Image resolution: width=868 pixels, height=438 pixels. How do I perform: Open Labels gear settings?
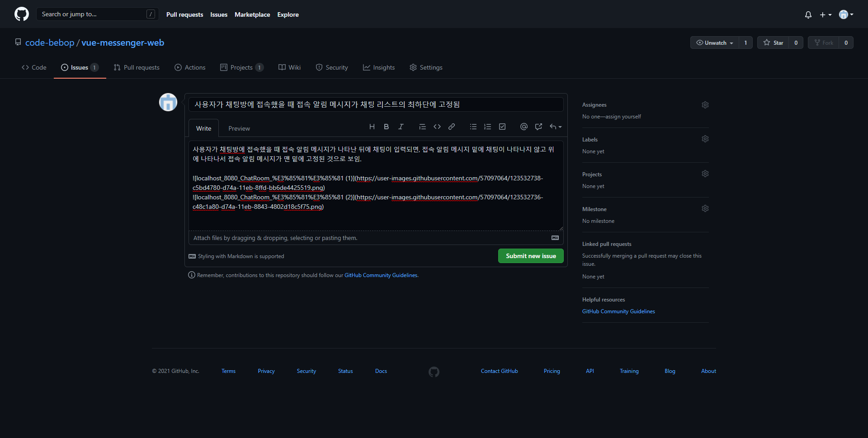[x=705, y=139]
